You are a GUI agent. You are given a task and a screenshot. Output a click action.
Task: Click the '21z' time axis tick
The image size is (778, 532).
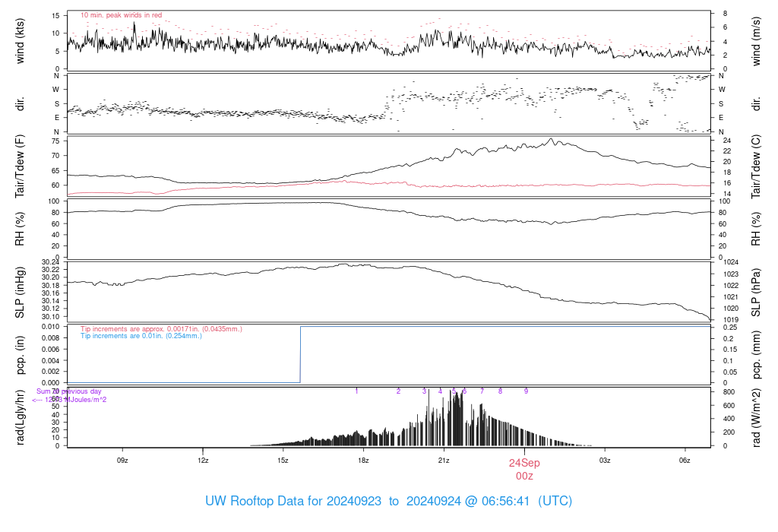(444, 461)
